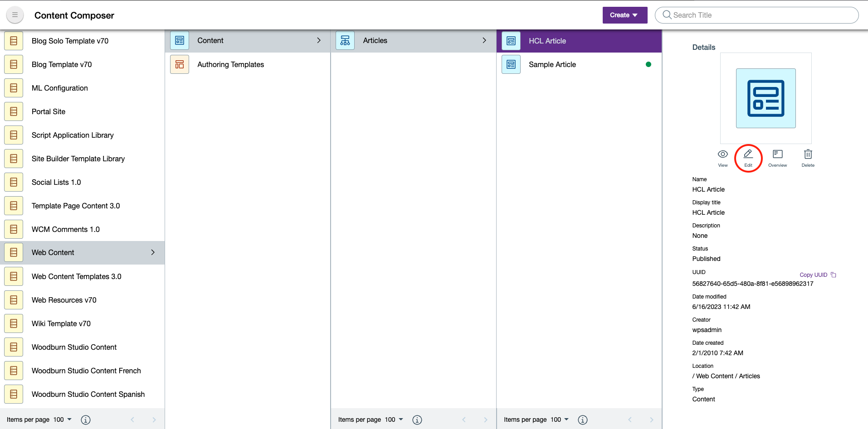Click the Woodburn Studio Content Spanish icon
This screenshot has height=429, width=868.
[x=14, y=394]
